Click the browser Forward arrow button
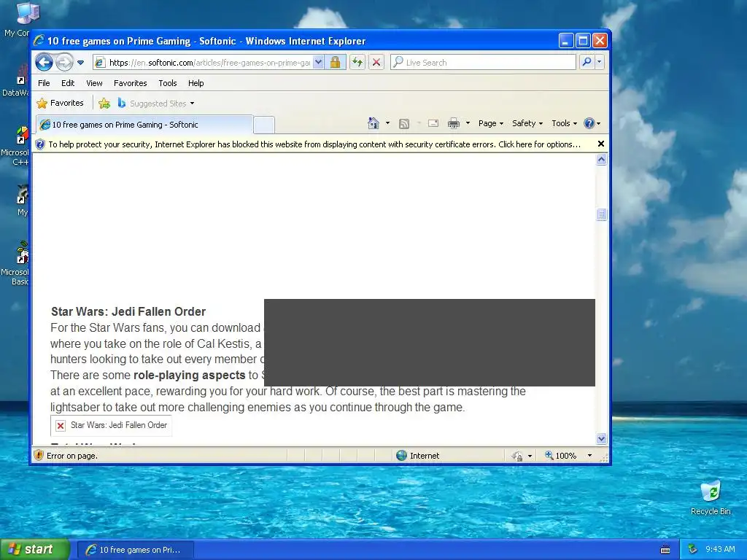Viewport: 747px width, 560px height. [x=64, y=62]
